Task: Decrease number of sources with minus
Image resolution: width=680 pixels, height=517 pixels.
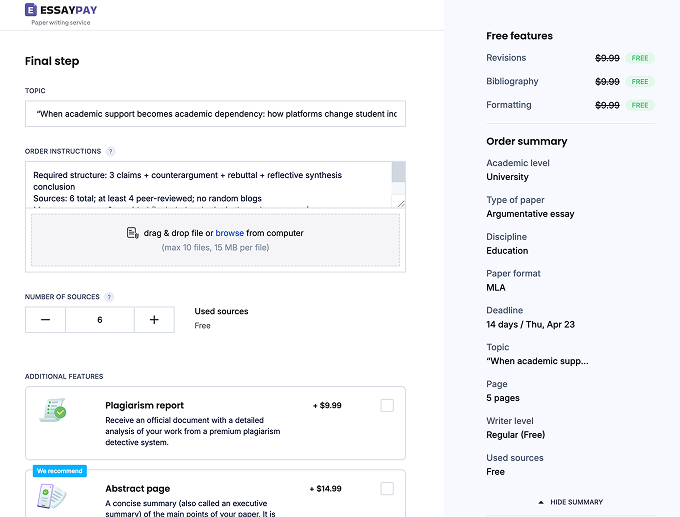Action: coord(45,320)
